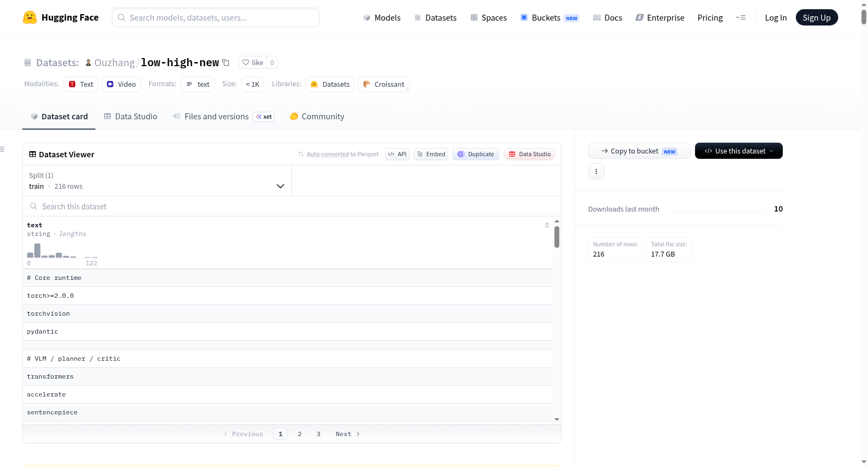
Task: Select the 'accelerate' row
Action: (x=288, y=394)
